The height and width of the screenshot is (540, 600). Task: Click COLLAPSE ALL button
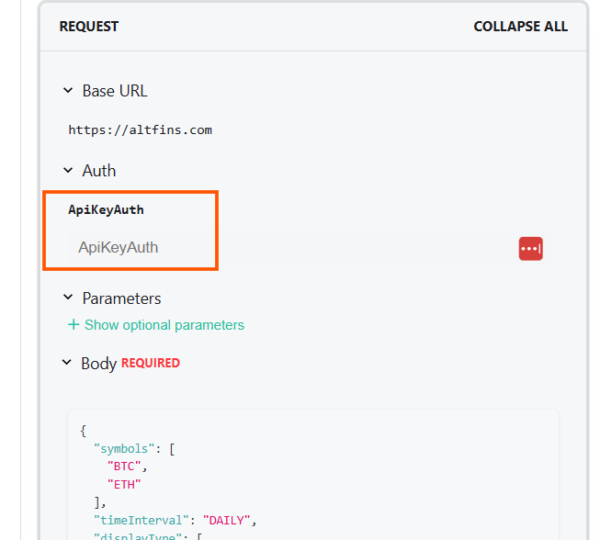click(520, 26)
